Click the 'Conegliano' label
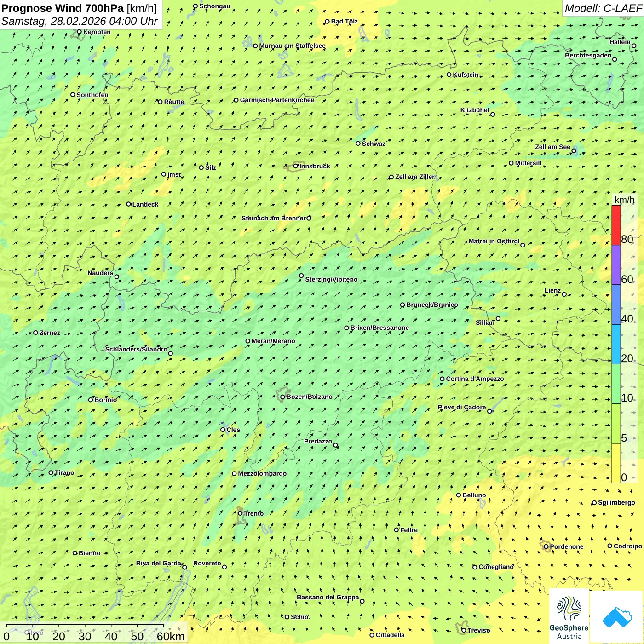Image resolution: width=644 pixels, height=644 pixels. pyautogui.click(x=496, y=567)
